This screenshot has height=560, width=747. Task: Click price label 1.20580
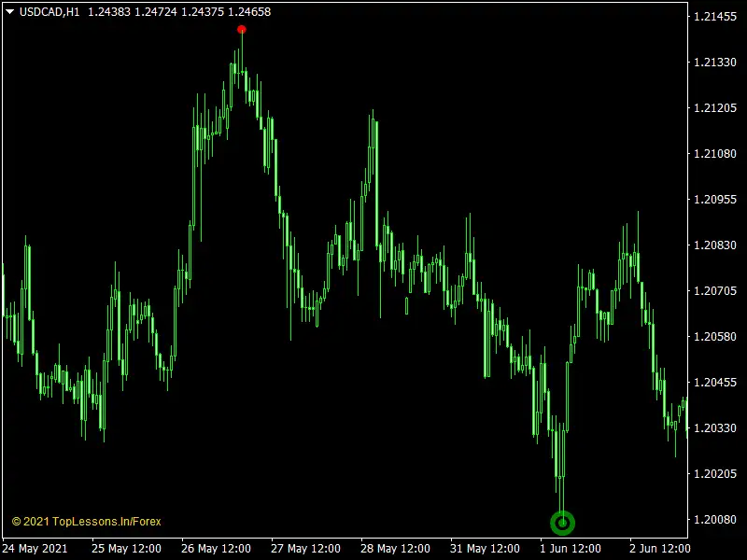tap(715, 337)
